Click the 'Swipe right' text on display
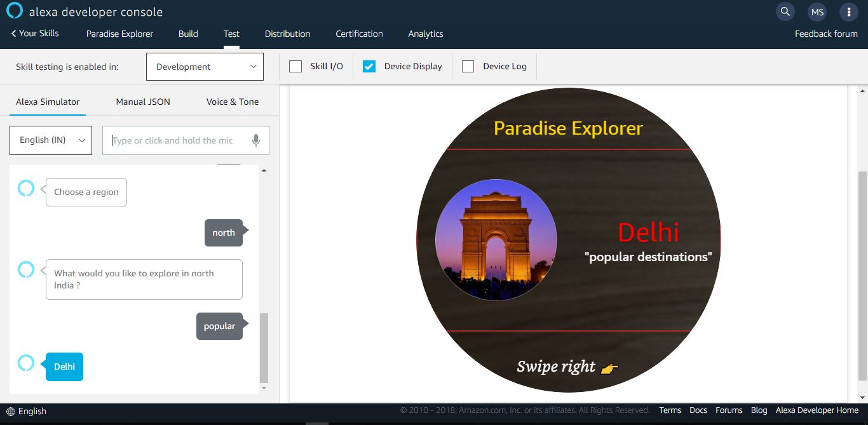The width and height of the screenshot is (868, 425). coord(556,367)
